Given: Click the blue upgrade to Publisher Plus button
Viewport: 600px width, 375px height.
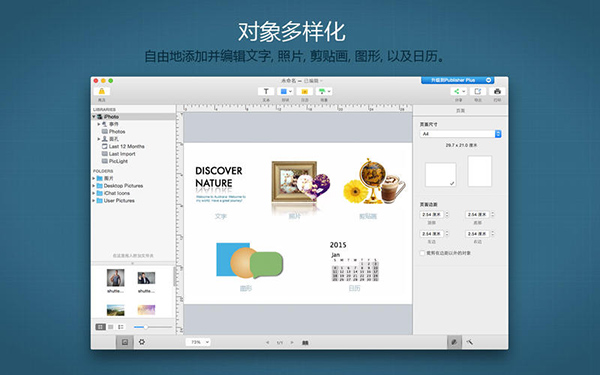Looking at the screenshot, I should point(458,80).
